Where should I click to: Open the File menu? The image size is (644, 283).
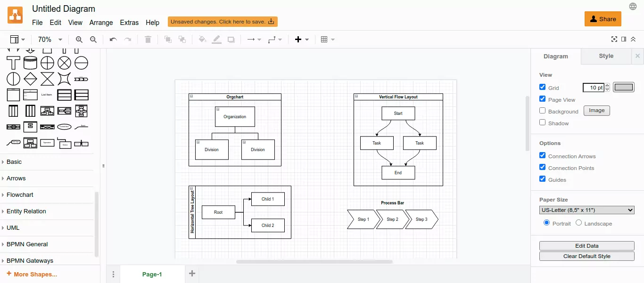[37, 23]
